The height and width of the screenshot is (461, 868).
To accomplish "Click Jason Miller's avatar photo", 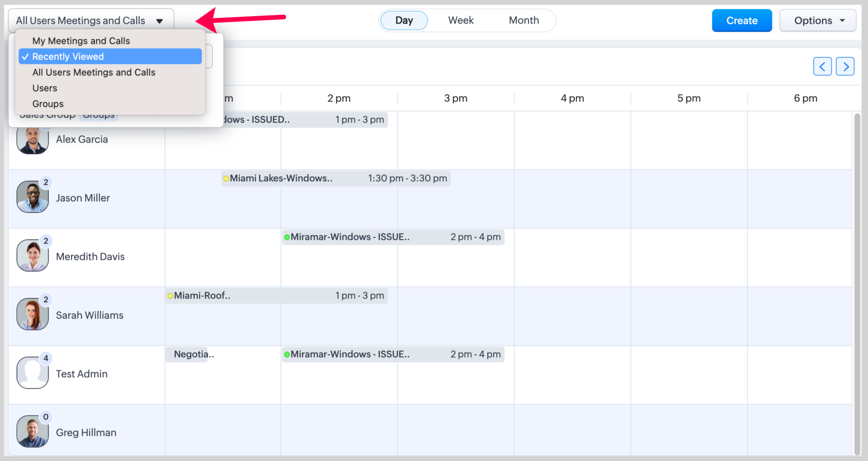I will pos(33,197).
